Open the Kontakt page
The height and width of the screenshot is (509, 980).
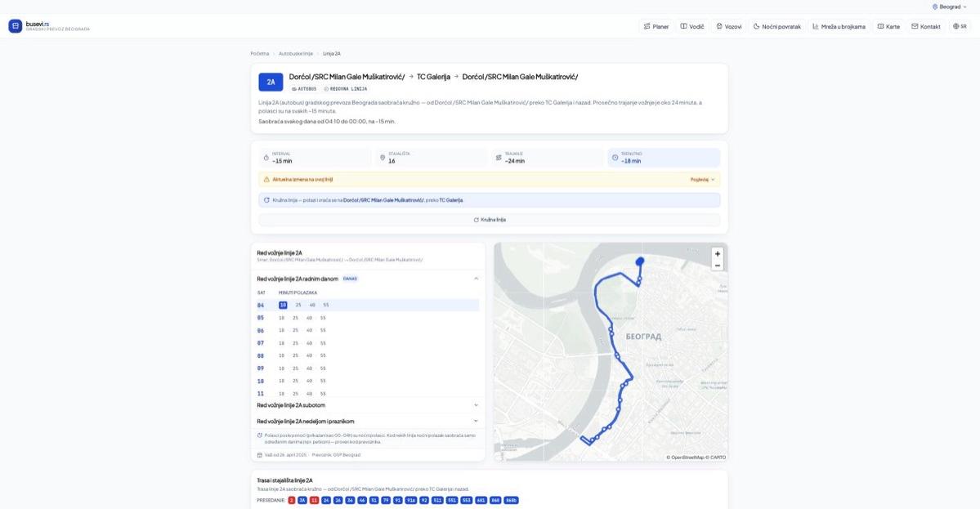925,26
